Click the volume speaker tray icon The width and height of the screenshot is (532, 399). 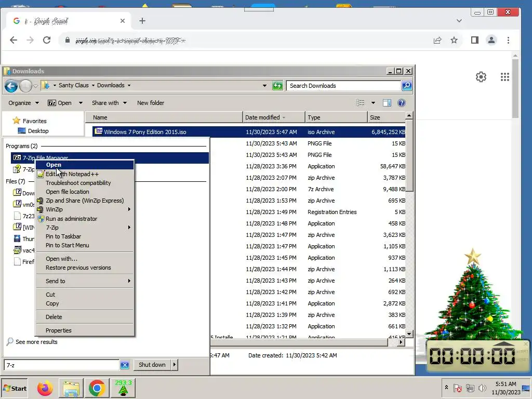coord(482,388)
